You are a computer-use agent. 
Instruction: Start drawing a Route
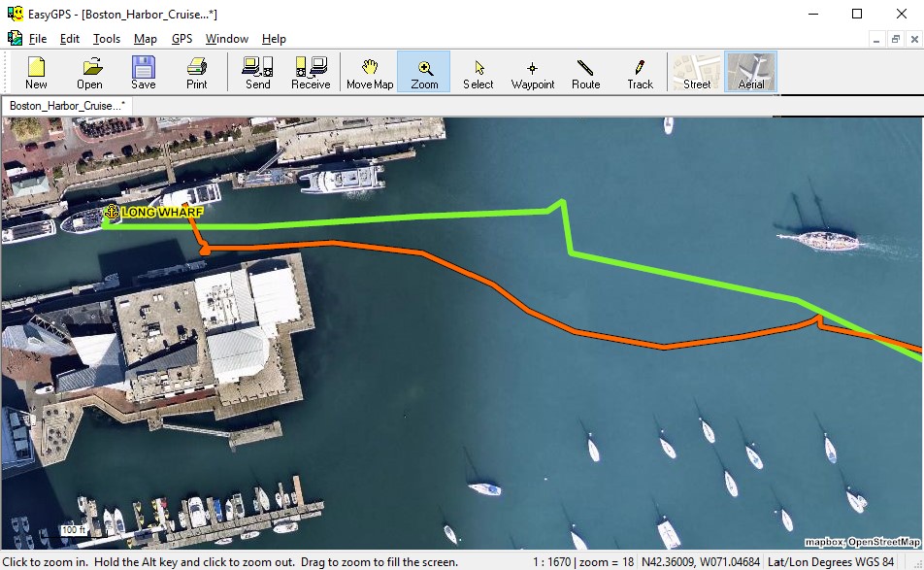(585, 71)
